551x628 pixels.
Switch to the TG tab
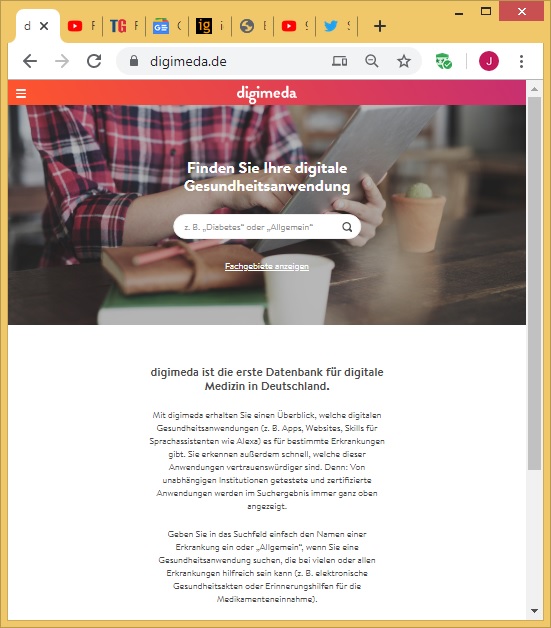pos(124,26)
